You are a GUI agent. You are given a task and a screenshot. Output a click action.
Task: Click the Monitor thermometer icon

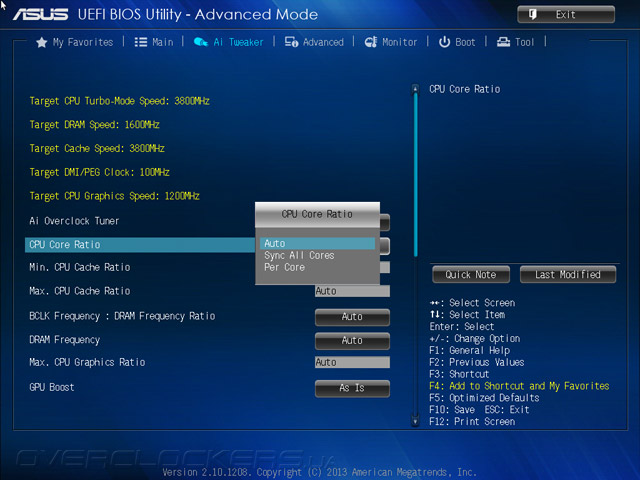point(371,42)
